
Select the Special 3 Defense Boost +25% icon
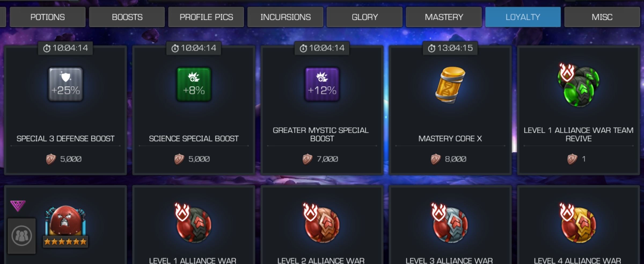coord(65,84)
